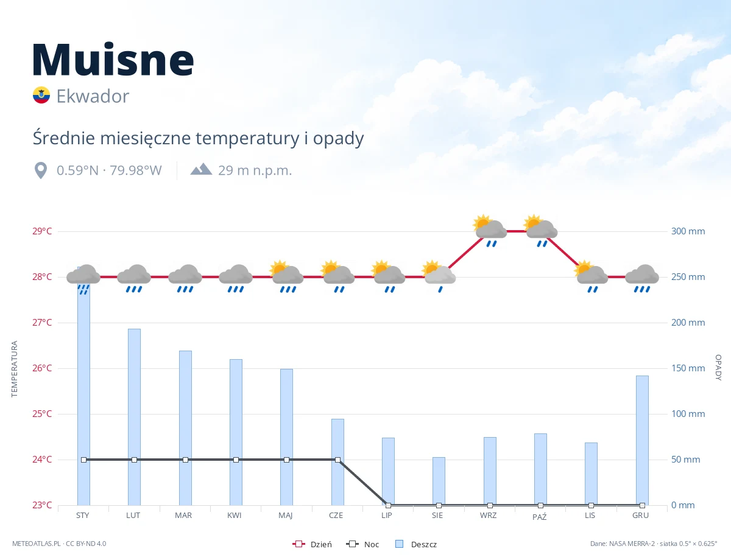Click the December rainfall bar
This screenshot has height=560, width=731.
click(642, 440)
